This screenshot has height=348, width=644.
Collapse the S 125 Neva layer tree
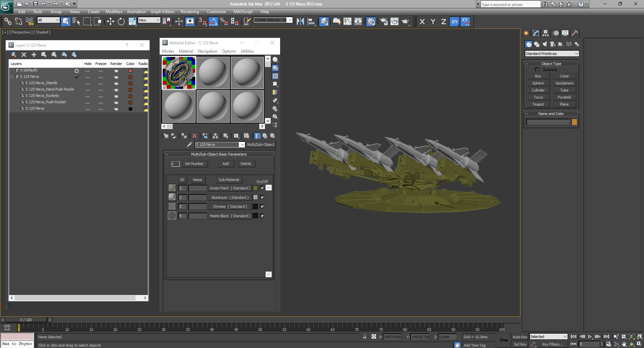[x=12, y=76]
